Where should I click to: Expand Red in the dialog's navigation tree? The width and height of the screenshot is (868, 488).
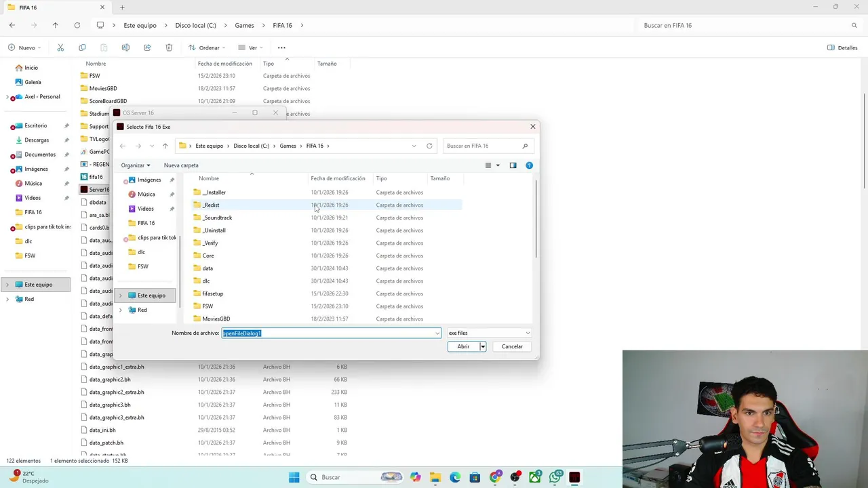(121, 310)
